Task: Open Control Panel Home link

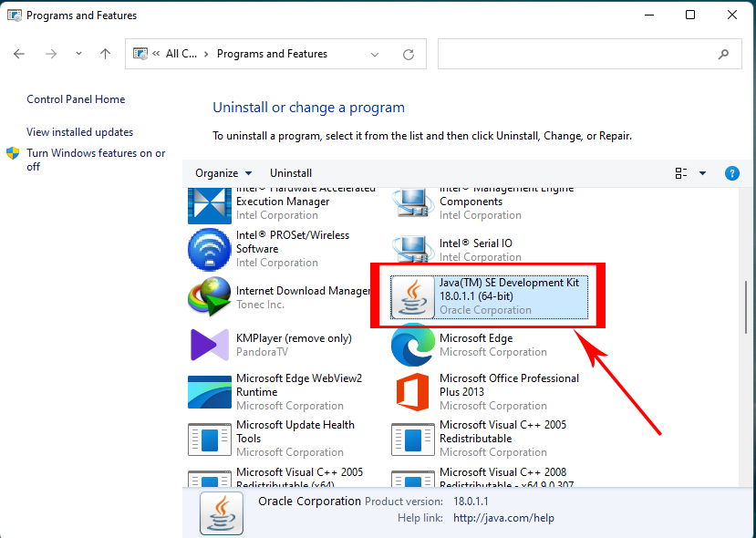Action: point(76,99)
